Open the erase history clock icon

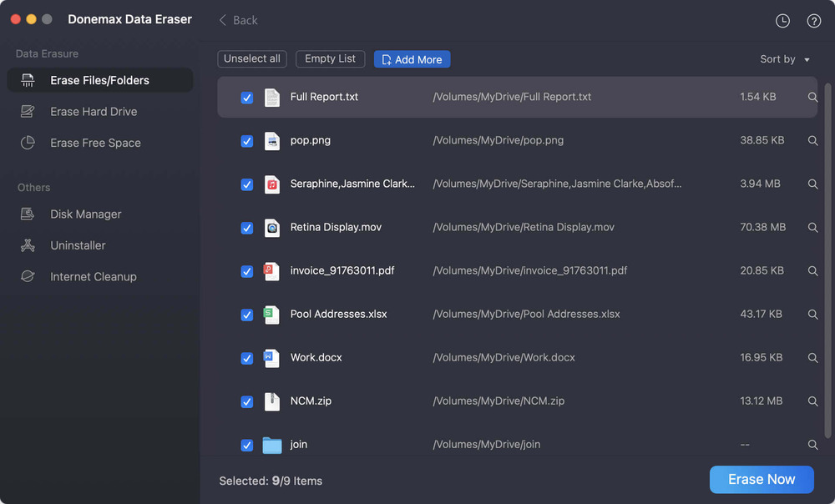click(782, 21)
